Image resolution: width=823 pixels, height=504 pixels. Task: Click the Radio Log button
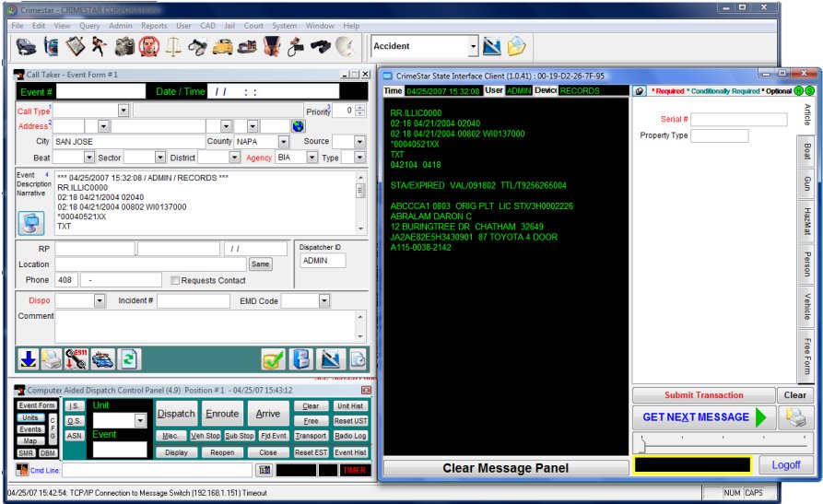(350, 436)
